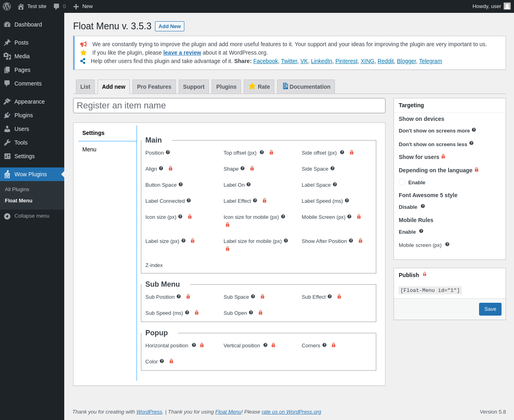Screen dimensions: 514x420
Task: Click the red lock icon beside Label Effect
Action: click(x=265, y=200)
